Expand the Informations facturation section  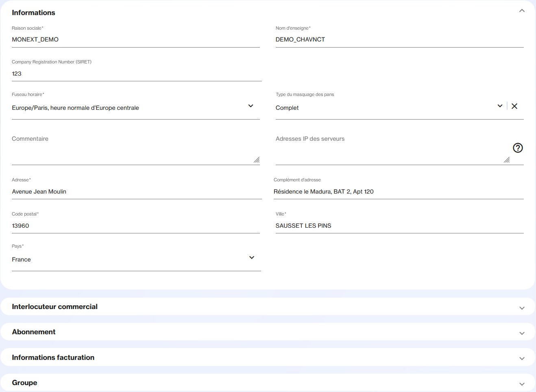(x=522, y=359)
